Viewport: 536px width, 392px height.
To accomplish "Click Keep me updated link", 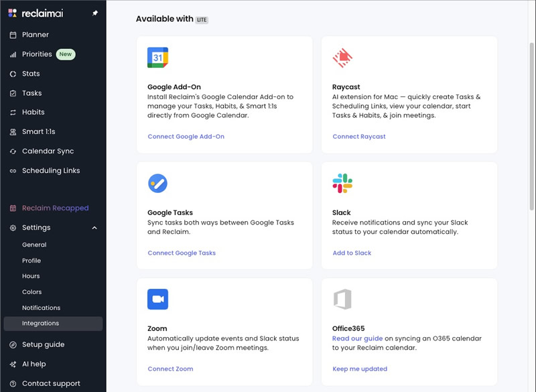I will (360, 369).
